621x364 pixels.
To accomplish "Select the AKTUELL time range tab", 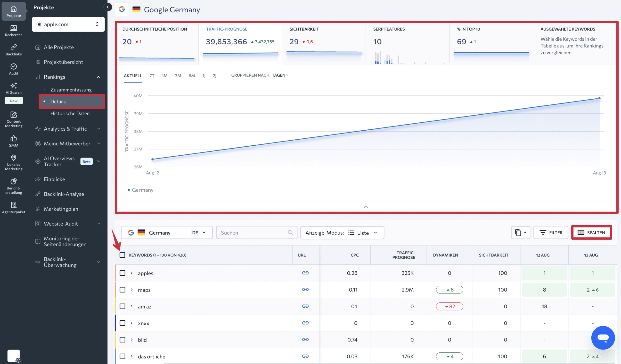I will click(x=133, y=76).
